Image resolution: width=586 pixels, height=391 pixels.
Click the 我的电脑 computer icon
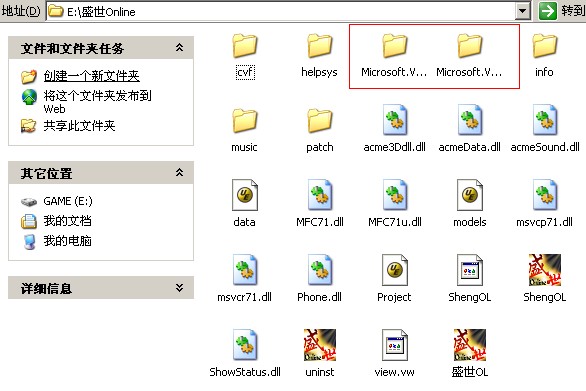click(x=29, y=241)
